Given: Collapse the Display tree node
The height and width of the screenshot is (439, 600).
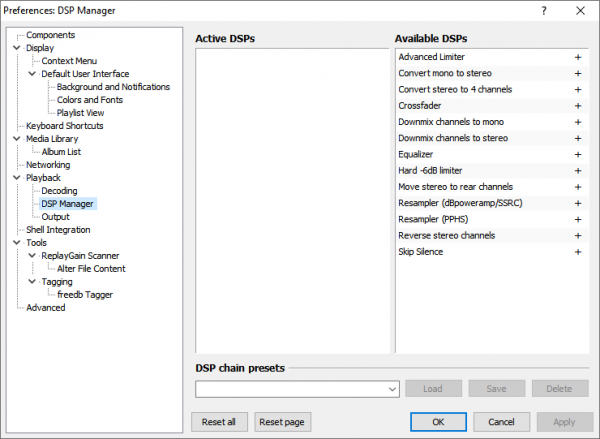Looking at the screenshot, I should pos(17,48).
